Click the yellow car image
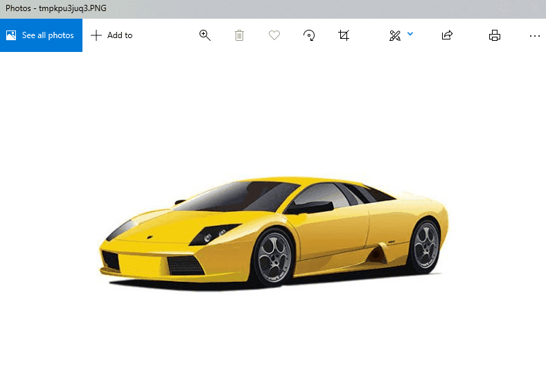The width and height of the screenshot is (546, 392). (x=274, y=233)
